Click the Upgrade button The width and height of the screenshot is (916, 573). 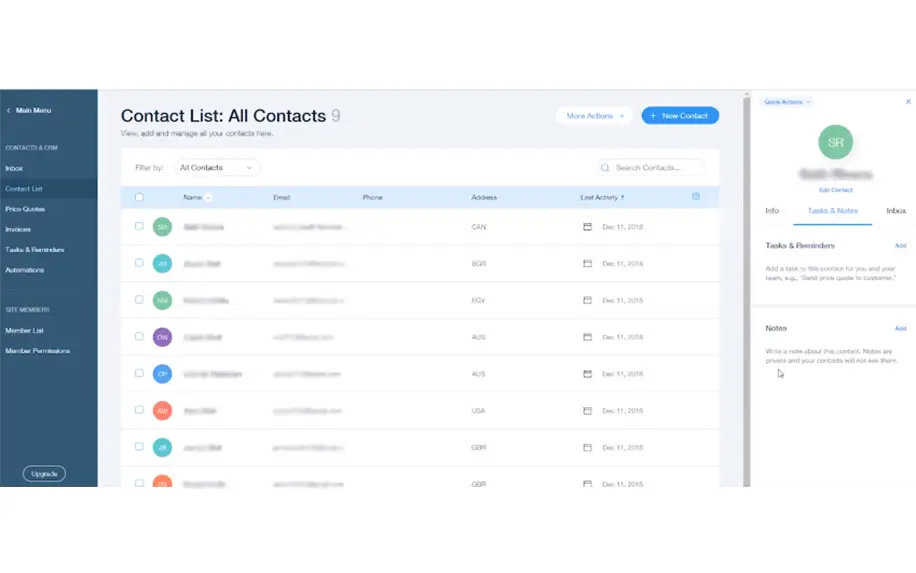coord(44,474)
